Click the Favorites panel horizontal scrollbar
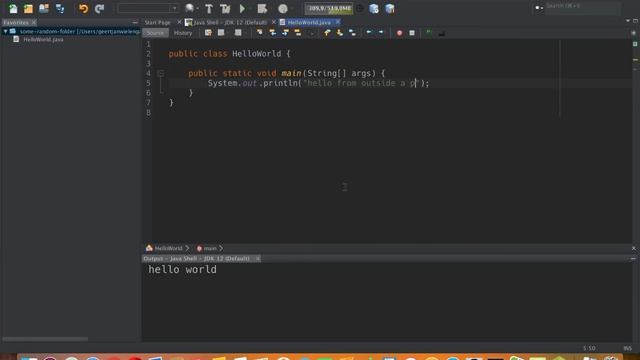 pos(45,339)
